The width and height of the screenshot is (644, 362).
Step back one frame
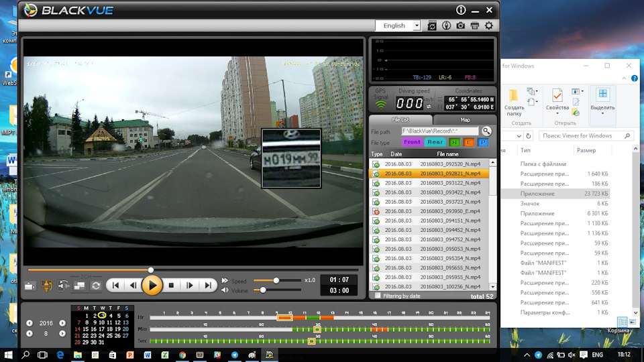tap(133, 286)
